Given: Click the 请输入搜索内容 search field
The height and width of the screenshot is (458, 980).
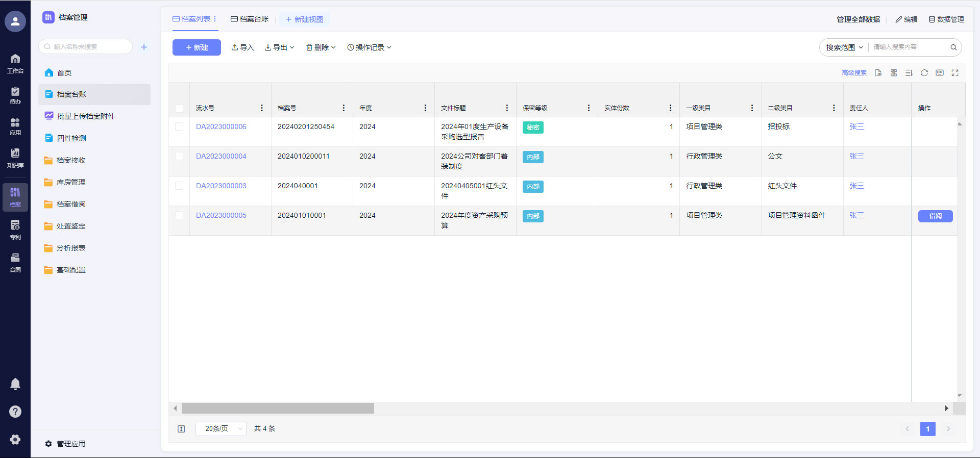Looking at the screenshot, I should pos(909,47).
